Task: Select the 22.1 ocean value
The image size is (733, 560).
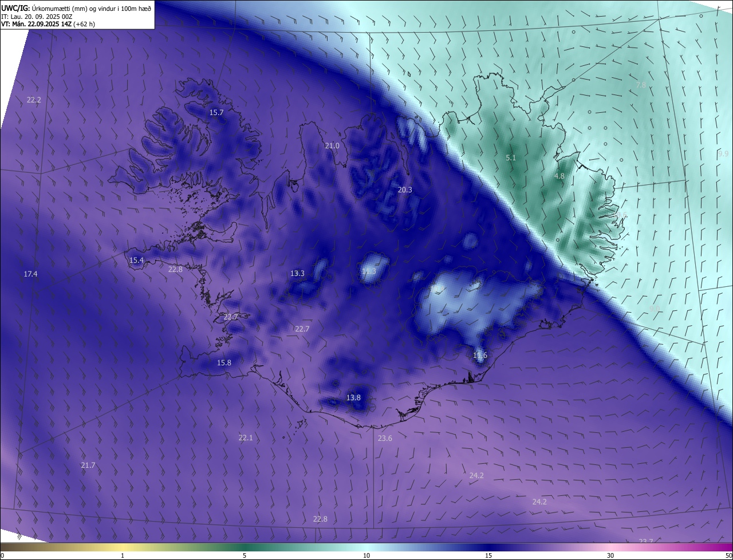Action: [x=245, y=437]
